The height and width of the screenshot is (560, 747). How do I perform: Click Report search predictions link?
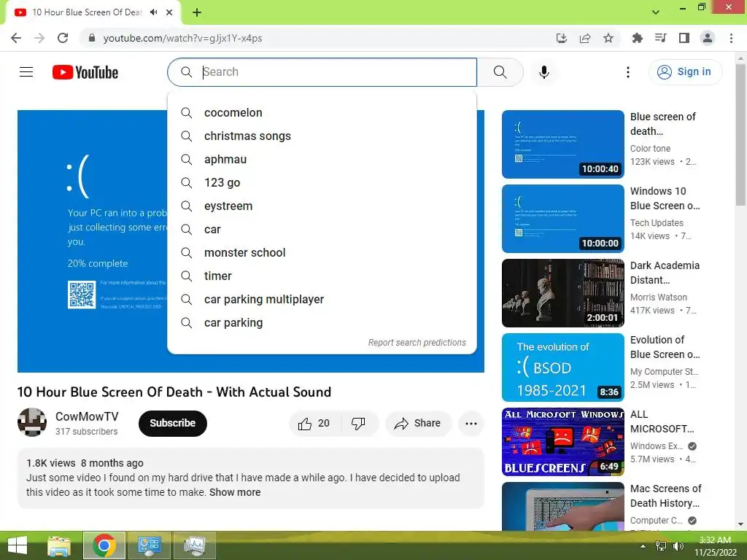[x=417, y=343]
